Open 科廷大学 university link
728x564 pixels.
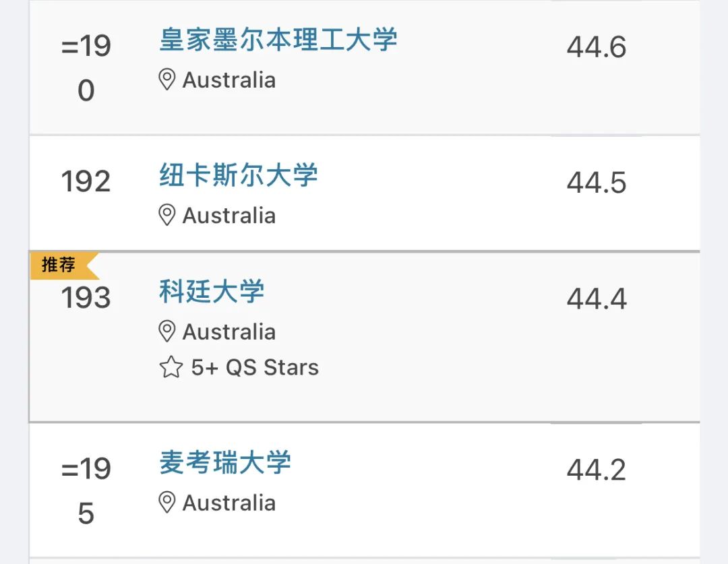(212, 292)
